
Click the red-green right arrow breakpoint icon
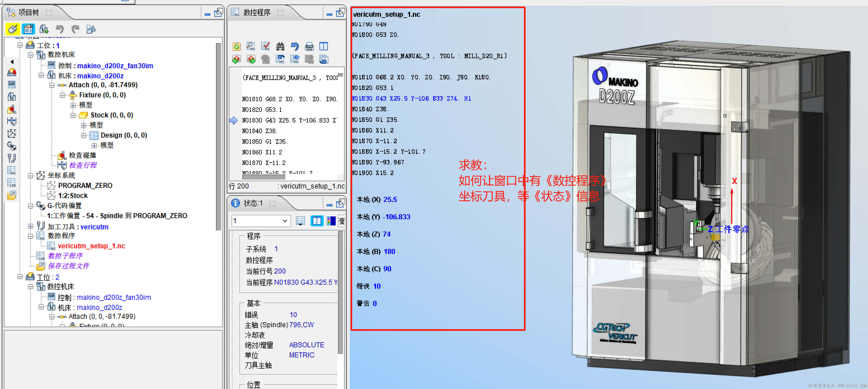coord(251,60)
